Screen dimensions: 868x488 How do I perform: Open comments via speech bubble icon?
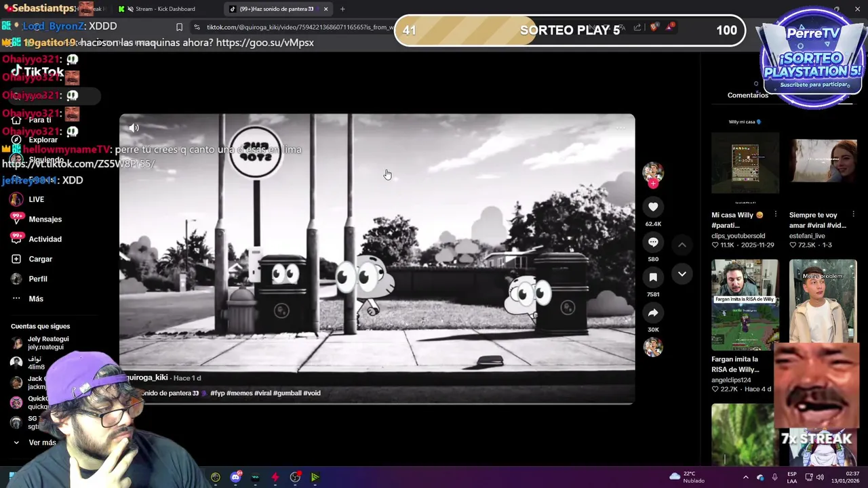[653, 242]
